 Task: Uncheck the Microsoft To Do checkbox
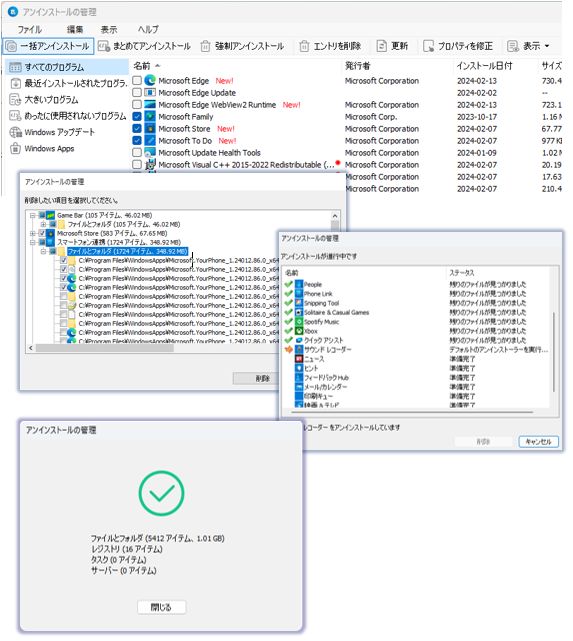(137, 141)
